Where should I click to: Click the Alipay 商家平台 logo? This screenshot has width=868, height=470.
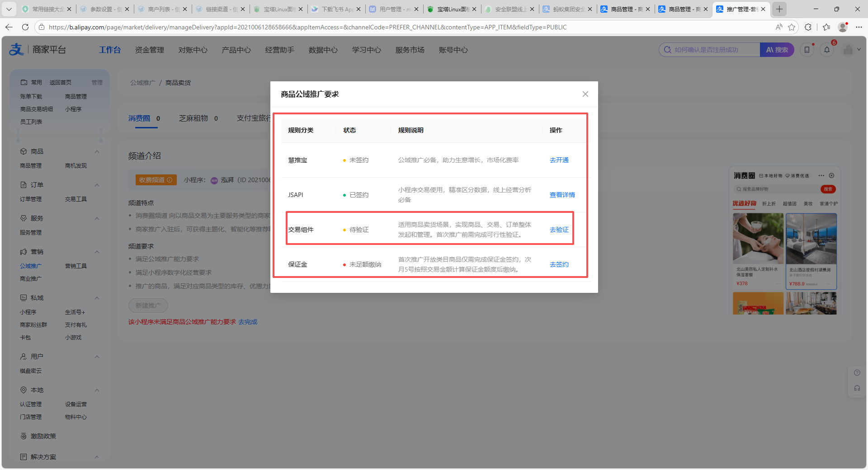[38, 50]
